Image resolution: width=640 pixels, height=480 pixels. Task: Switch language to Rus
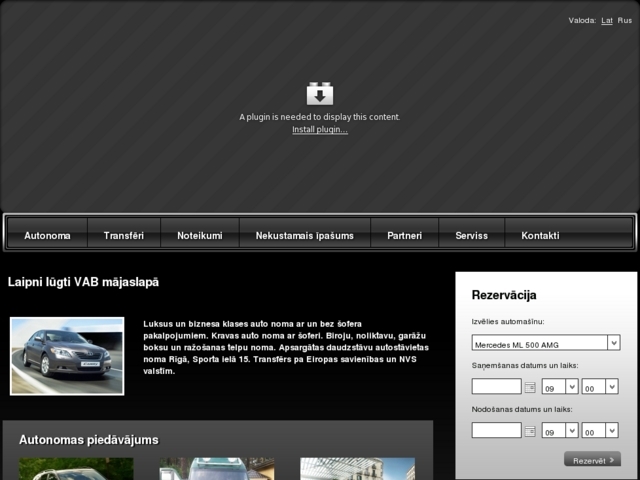coord(625,20)
